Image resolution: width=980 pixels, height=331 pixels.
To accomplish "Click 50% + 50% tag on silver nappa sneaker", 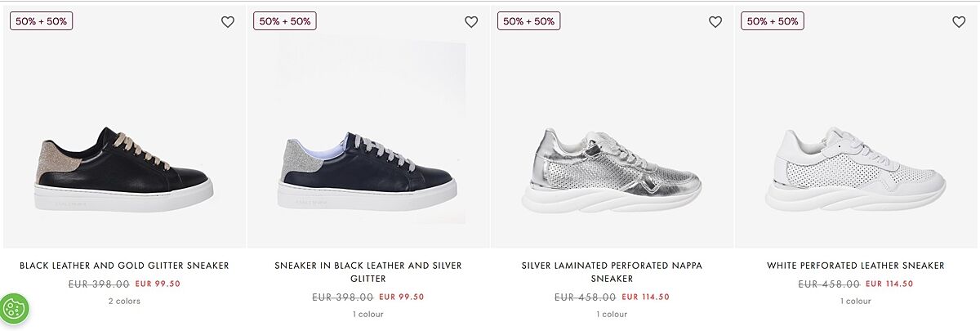I will 528,21.
